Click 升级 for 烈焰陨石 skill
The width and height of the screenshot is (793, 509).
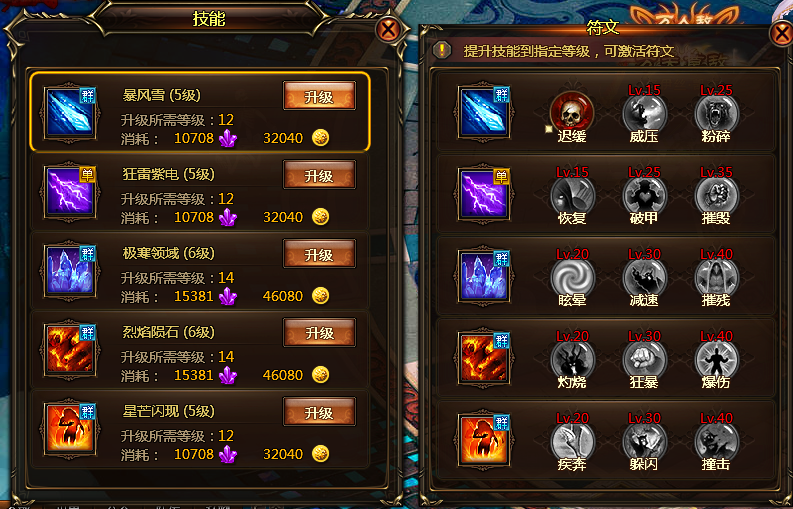[319, 332]
